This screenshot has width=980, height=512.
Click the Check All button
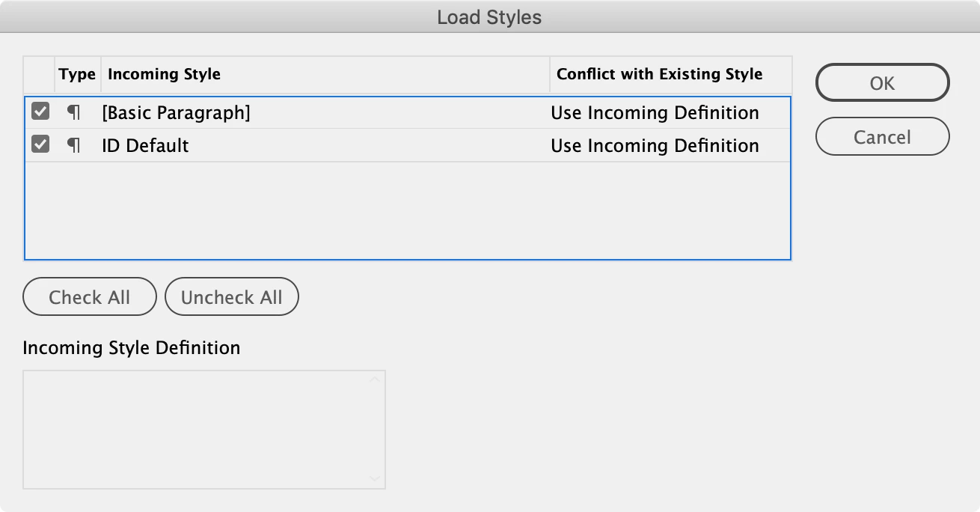pyautogui.click(x=90, y=297)
